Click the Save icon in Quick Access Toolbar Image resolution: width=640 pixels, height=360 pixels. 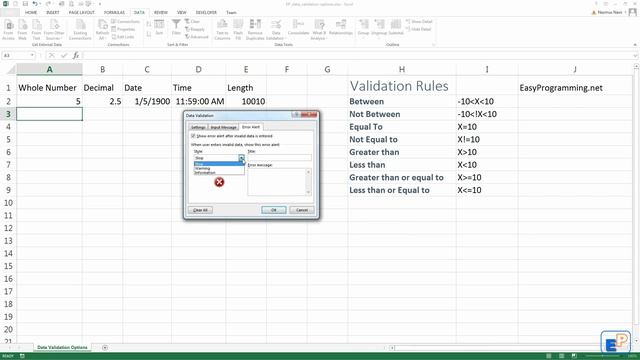pos(25,4)
